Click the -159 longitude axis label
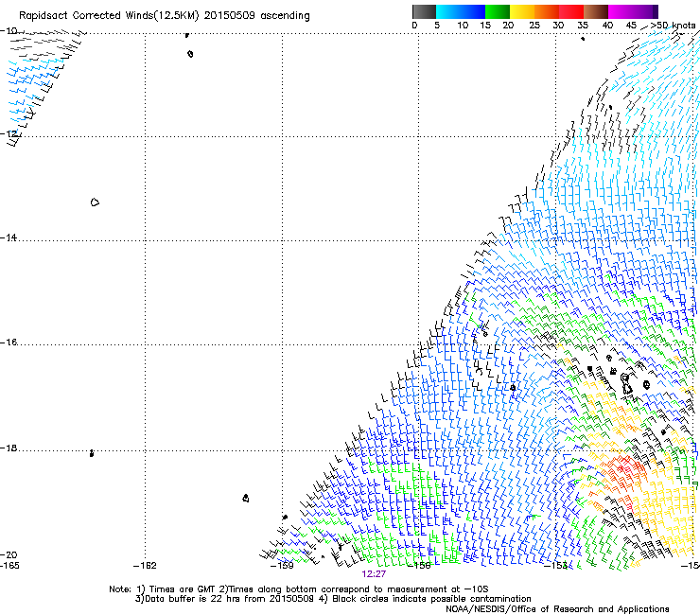The height and width of the screenshot is (615, 700). pos(282,566)
